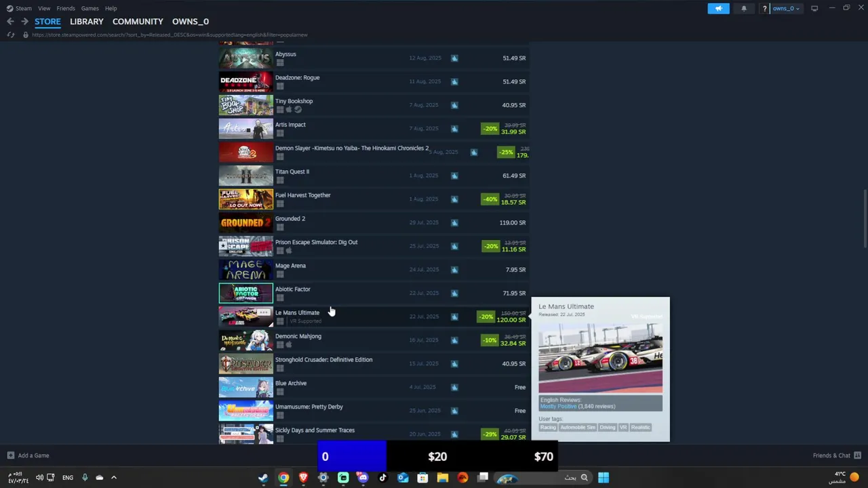Open the OWNS_0 profile tab
The width and height of the screenshot is (868, 488).
(191, 22)
